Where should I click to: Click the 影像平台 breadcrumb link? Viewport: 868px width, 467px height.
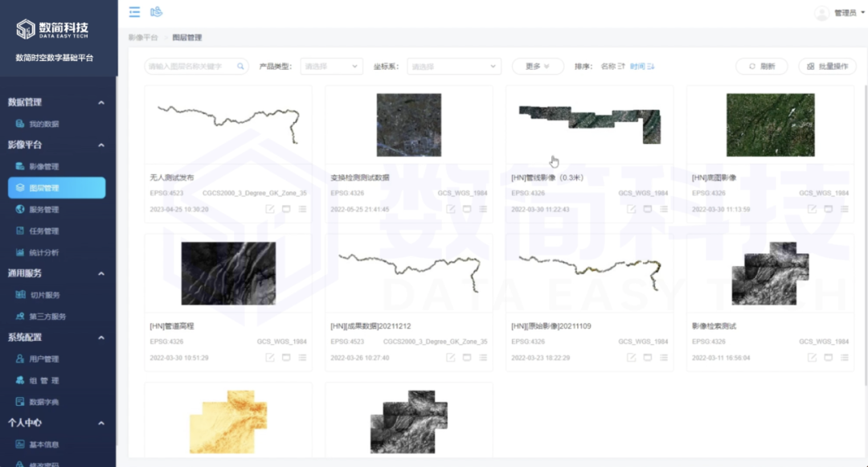(x=143, y=38)
